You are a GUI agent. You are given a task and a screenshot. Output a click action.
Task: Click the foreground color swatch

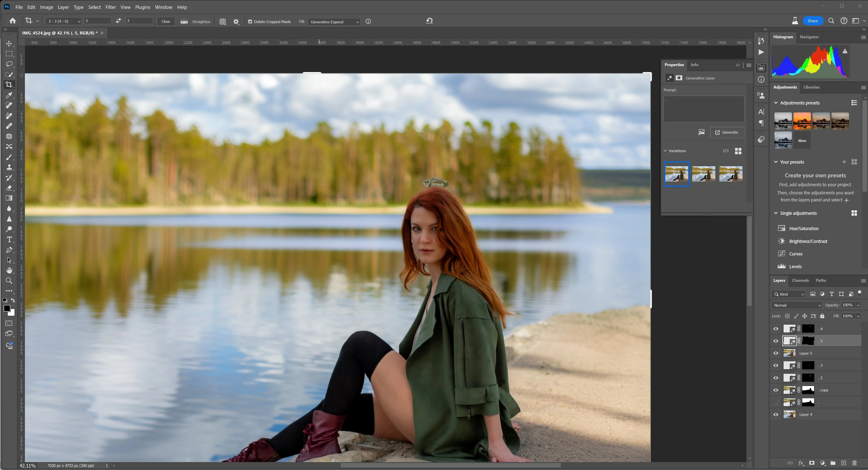click(6, 308)
